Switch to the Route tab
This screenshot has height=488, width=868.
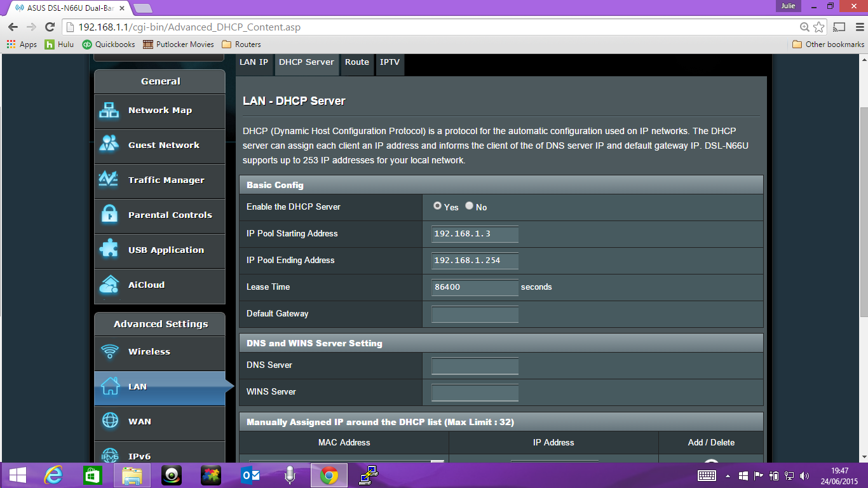point(357,62)
